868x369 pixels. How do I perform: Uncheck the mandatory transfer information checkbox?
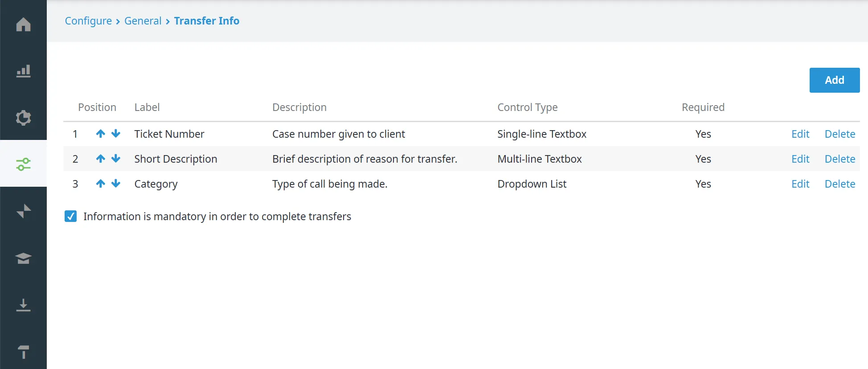(x=70, y=216)
